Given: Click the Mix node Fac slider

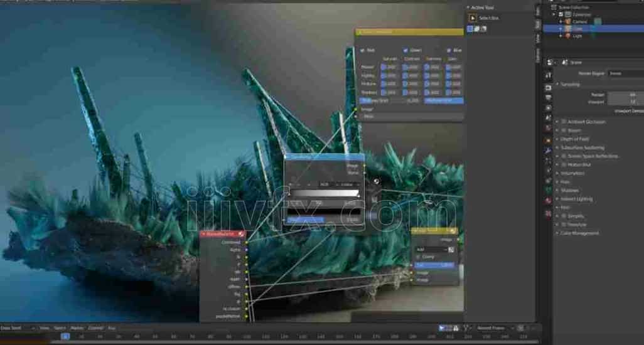Looking at the screenshot, I should tap(435, 265).
